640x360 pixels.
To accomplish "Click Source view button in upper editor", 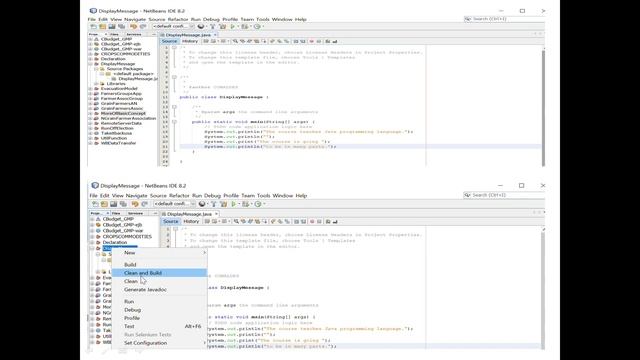I will click(169, 41).
